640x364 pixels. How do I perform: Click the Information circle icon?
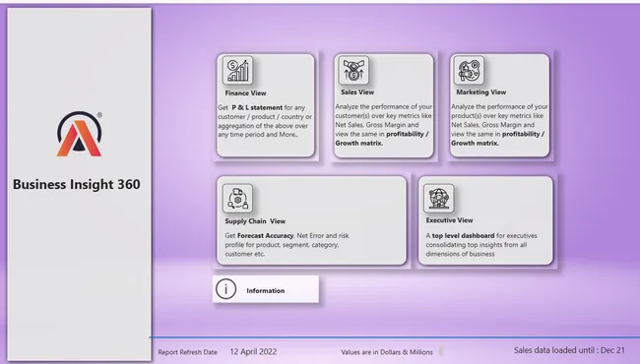coord(225,289)
